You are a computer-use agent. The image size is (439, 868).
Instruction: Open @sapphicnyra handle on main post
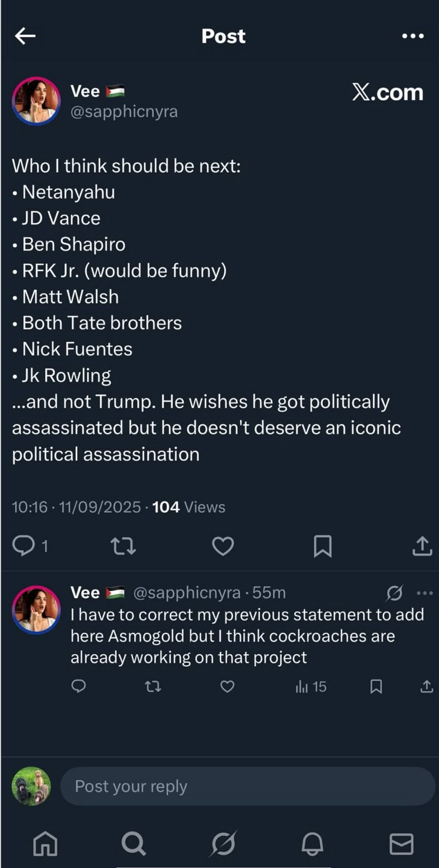124,111
